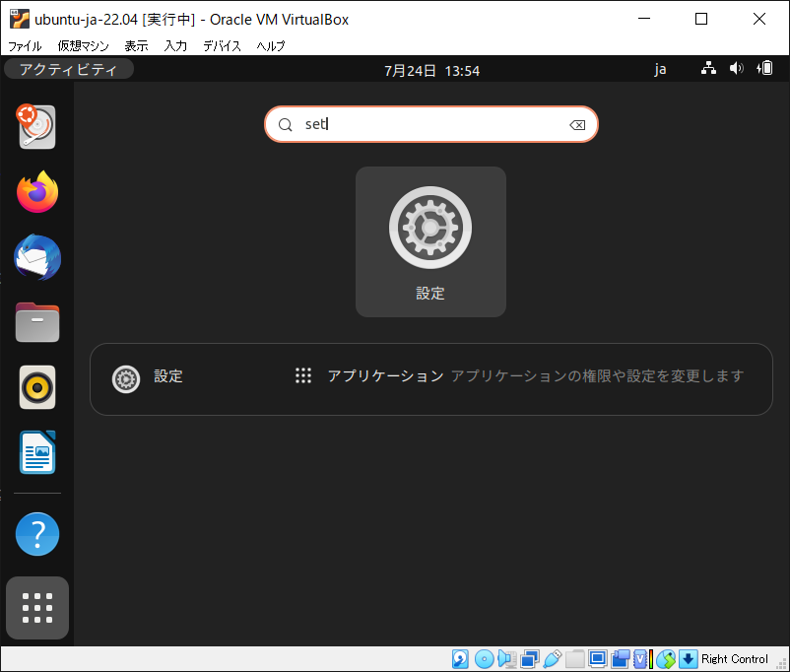790x672 pixels.
Task: Click the アプリケーションの権限や設定を変更します description
Action: point(598,376)
